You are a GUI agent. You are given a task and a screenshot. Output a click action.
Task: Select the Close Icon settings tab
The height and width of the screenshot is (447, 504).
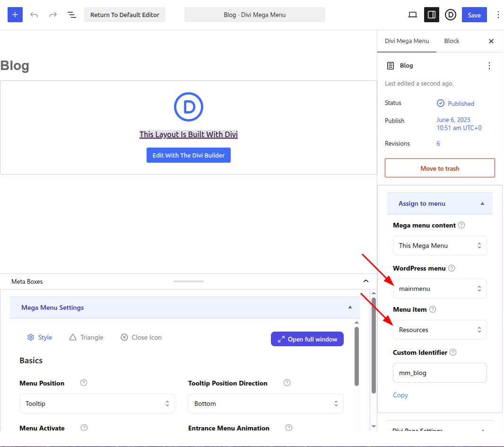141,337
